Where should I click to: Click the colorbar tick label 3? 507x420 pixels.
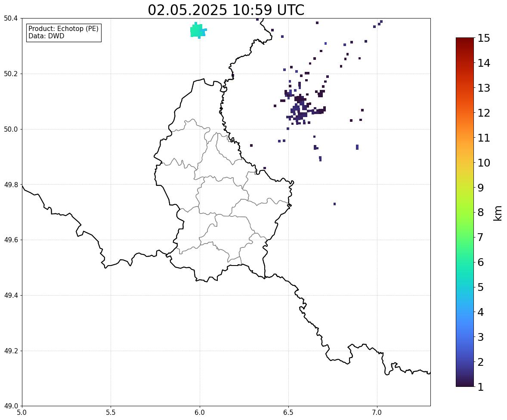[x=481, y=337]
